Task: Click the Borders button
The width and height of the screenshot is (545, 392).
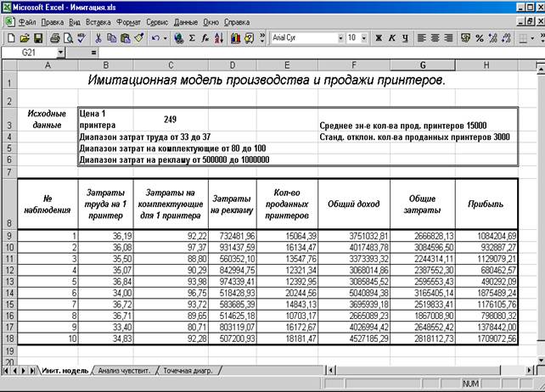Action: coord(523,38)
